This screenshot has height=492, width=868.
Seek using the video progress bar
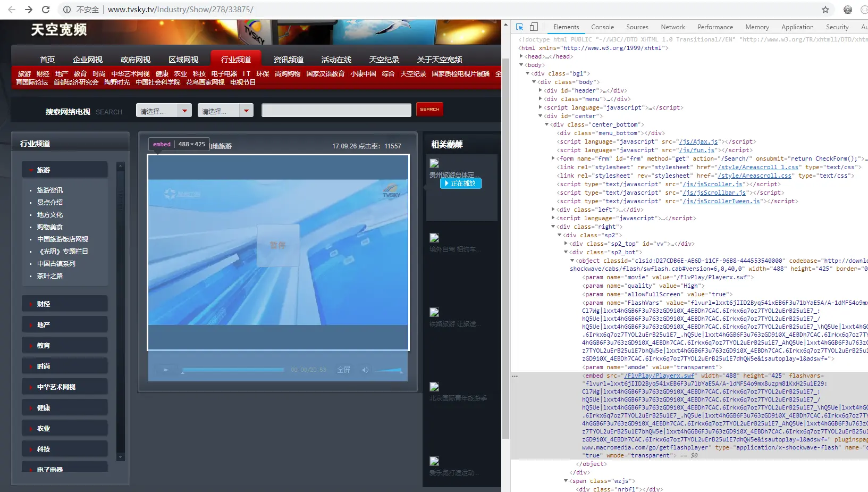pyautogui.click(x=233, y=370)
